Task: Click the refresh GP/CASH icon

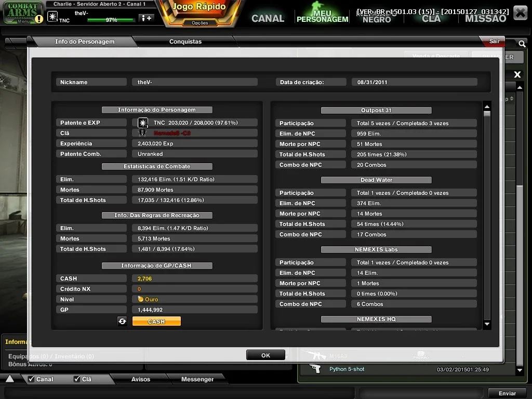Action: point(122,321)
